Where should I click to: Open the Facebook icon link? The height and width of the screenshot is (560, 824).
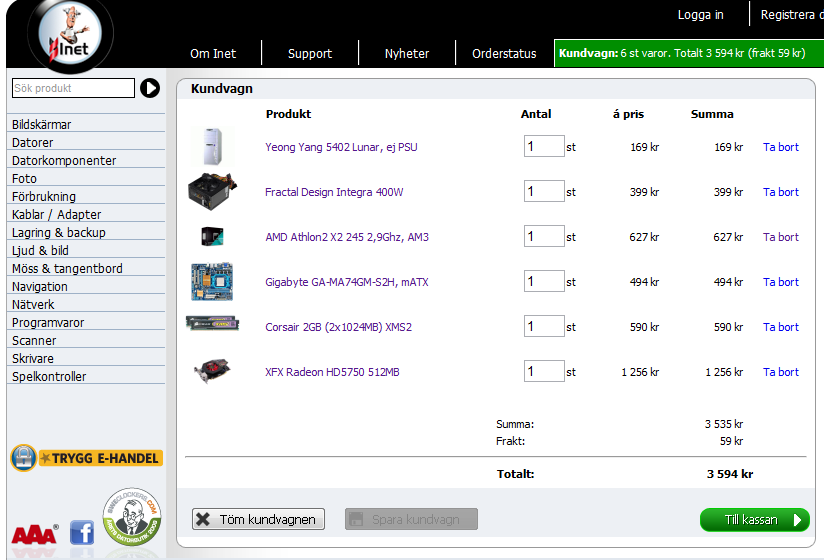pyautogui.click(x=82, y=532)
